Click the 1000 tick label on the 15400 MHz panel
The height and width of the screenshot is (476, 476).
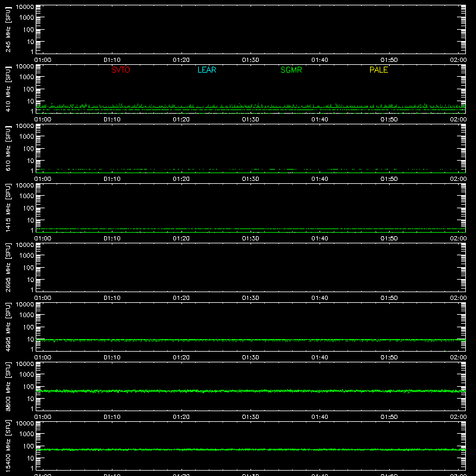[27, 434]
